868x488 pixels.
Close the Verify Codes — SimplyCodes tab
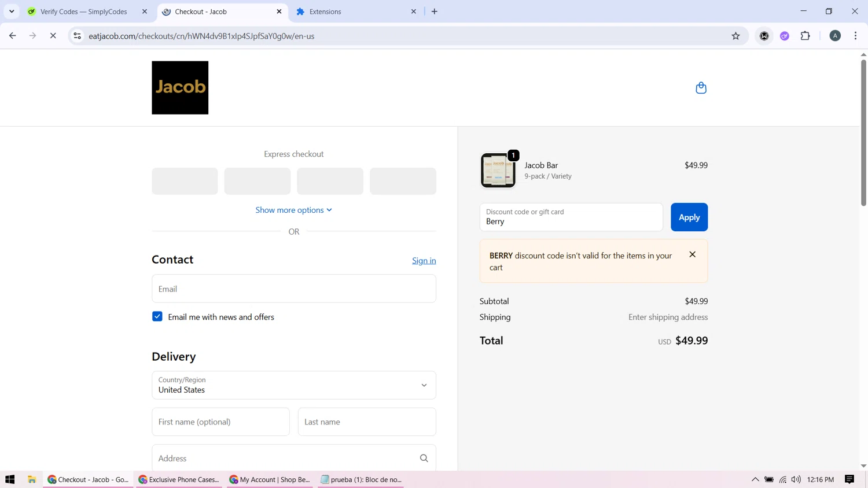tap(145, 12)
